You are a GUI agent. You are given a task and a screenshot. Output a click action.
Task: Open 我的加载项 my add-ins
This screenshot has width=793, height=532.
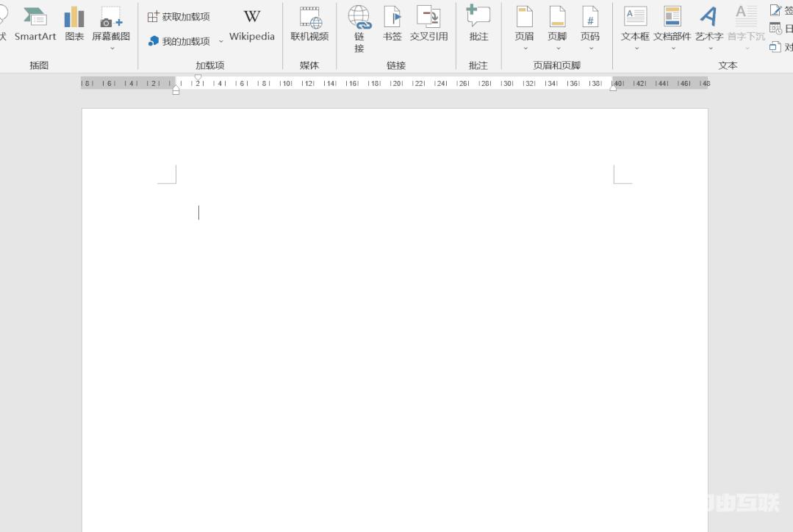(x=180, y=41)
